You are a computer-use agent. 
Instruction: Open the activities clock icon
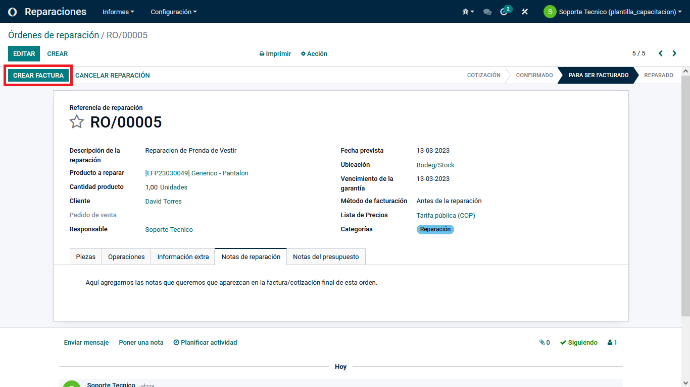[x=505, y=11]
